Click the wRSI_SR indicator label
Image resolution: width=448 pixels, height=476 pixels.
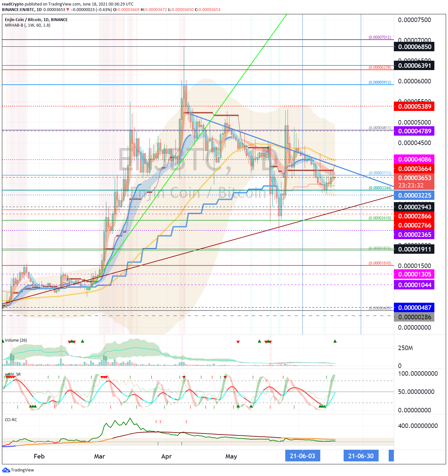coord(13,374)
